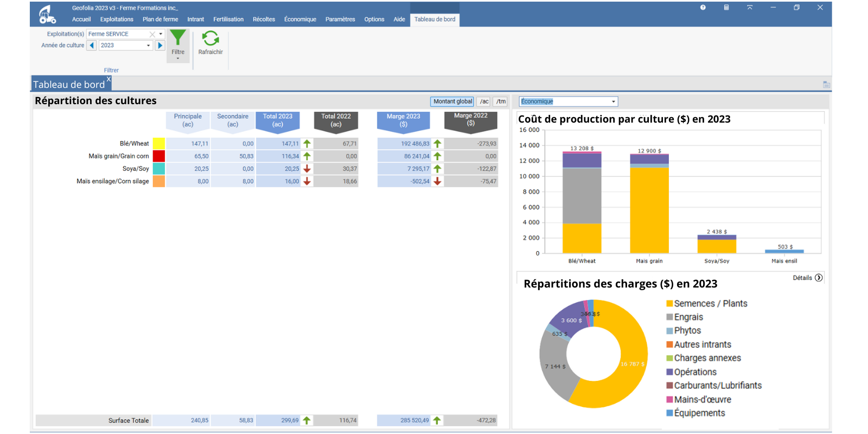The width and height of the screenshot is (868, 434).
Task: Click the Détails link
Action: point(802,278)
